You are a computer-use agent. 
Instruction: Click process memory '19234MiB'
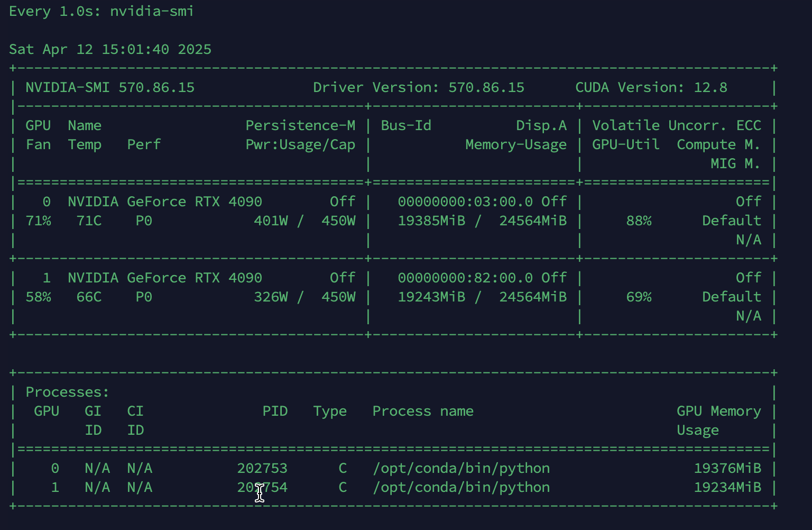pos(727,487)
